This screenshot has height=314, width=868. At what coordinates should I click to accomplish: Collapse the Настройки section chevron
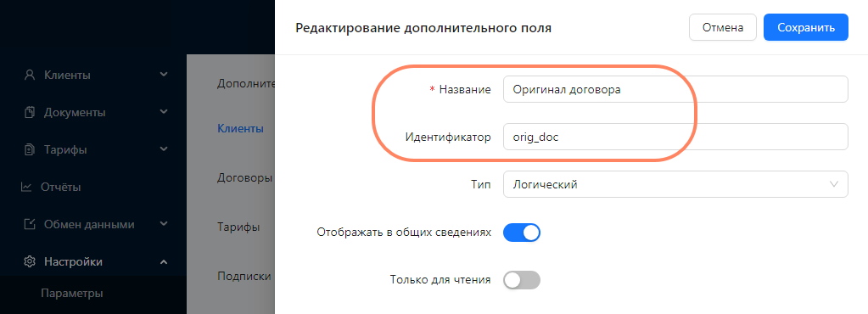click(x=163, y=262)
